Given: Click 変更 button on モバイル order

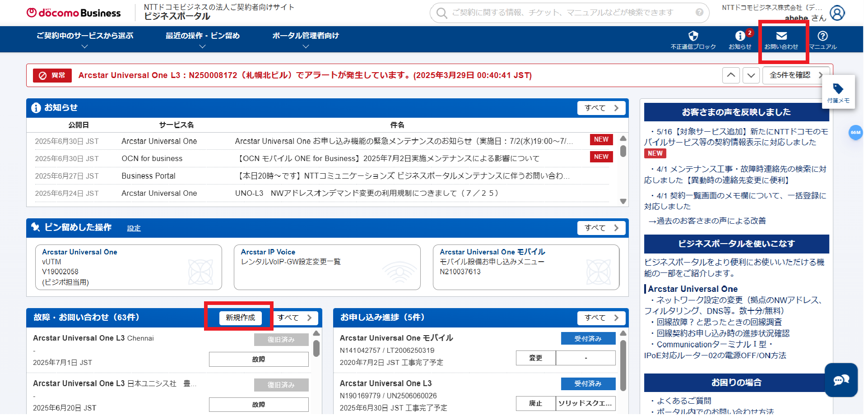Looking at the screenshot, I should click(536, 358).
